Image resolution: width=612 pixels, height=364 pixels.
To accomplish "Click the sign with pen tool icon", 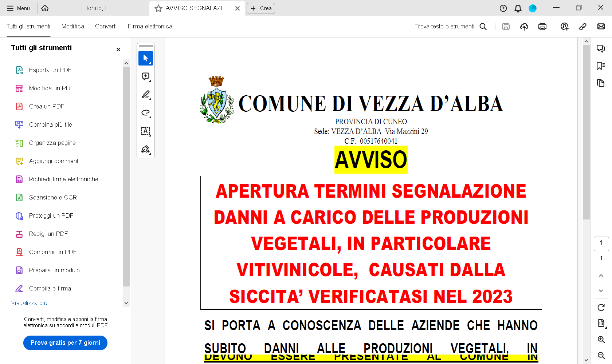I will coord(146,149).
